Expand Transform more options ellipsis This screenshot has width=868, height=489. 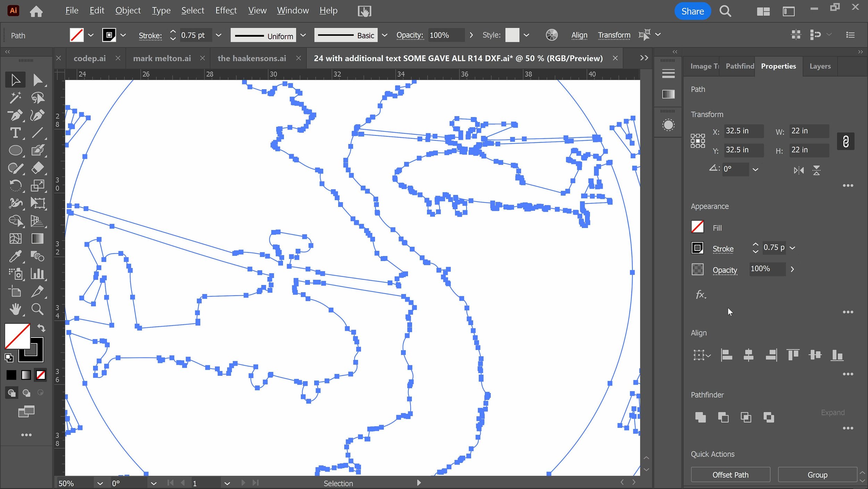tap(848, 186)
